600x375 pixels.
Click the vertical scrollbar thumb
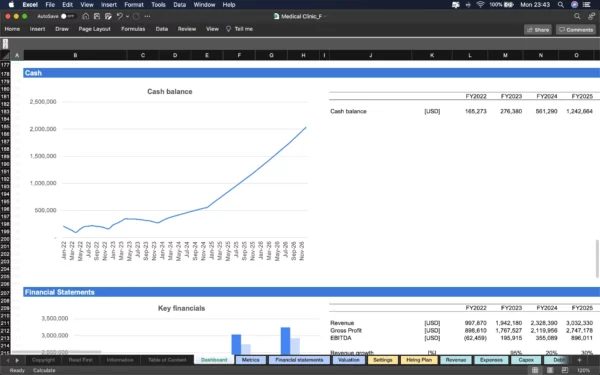tap(597, 259)
